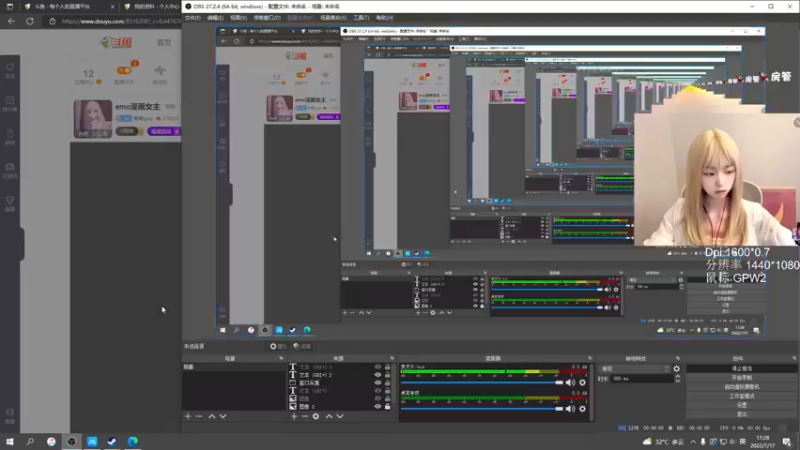This screenshot has width=800, height=450.
Task: Open the 文件(F) menu in OBS
Action: [193, 18]
